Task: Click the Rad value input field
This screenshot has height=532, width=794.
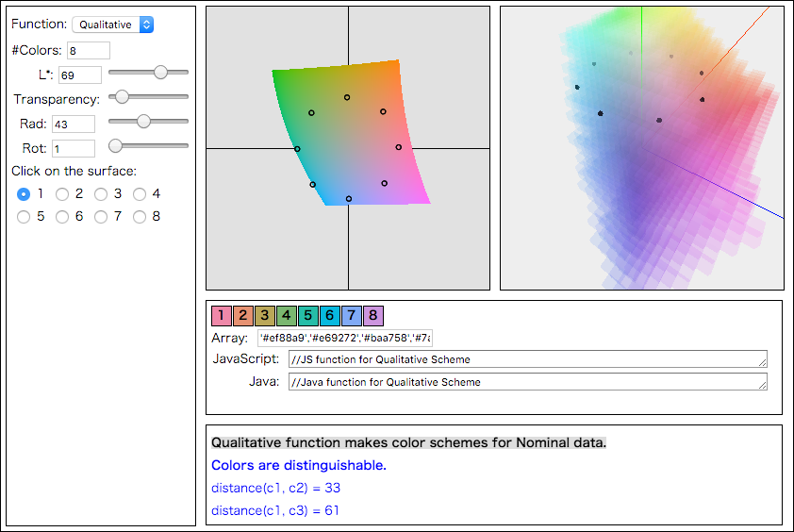Action: point(74,125)
